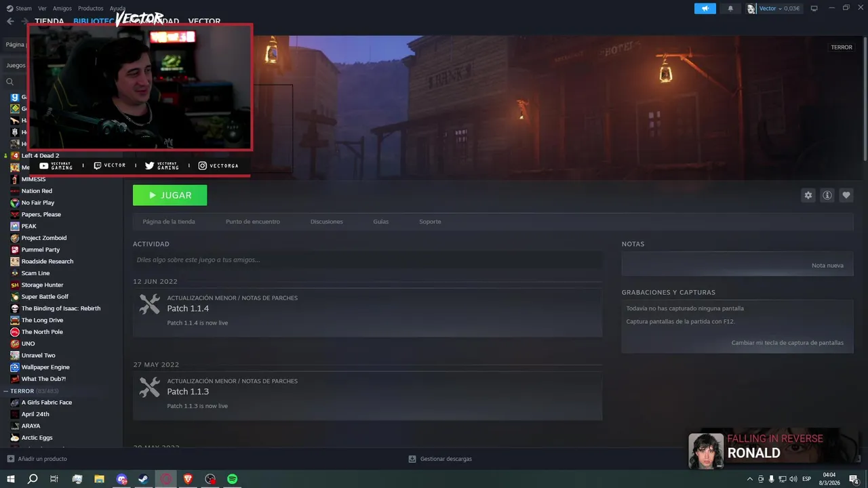Click the Storage Hunter game icon
Viewport: 868px width, 488px height.
click(15, 285)
